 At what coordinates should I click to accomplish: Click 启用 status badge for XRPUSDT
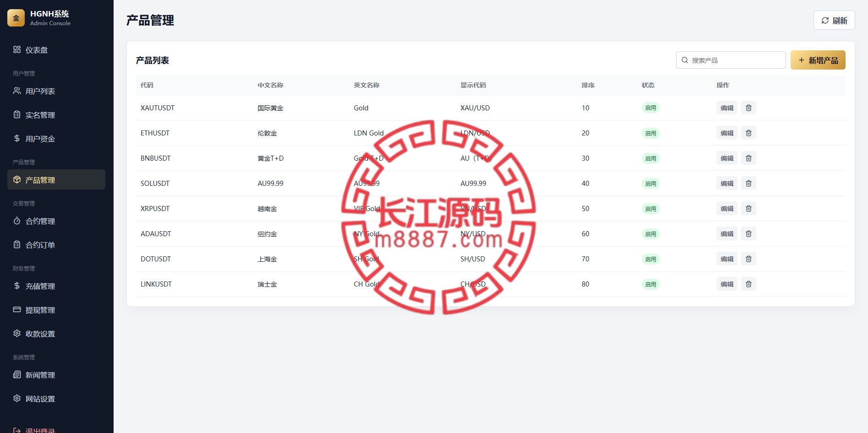pyautogui.click(x=650, y=209)
